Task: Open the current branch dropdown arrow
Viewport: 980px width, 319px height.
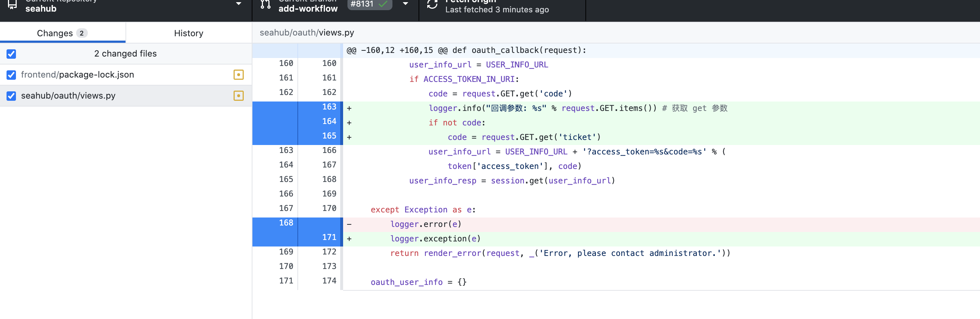Action: (x=405, y=4)
